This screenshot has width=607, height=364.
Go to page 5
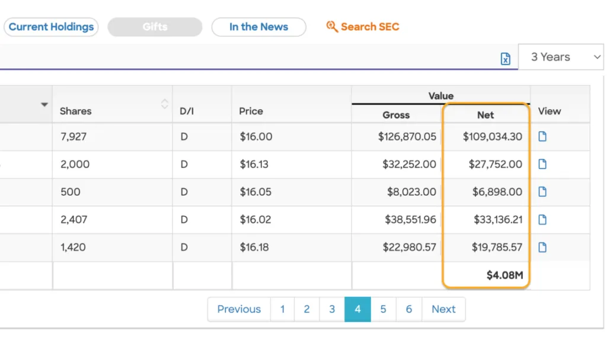coord(384,309)
